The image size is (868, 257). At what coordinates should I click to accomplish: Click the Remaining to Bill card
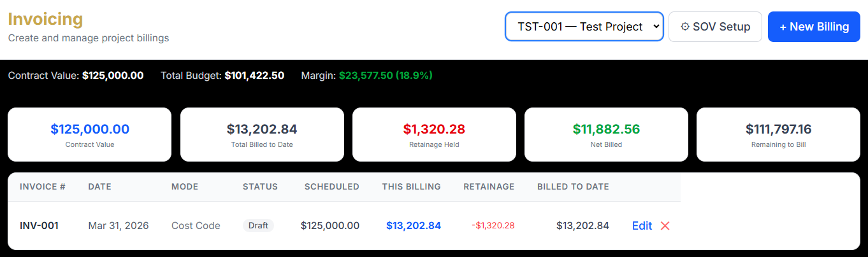778,134
